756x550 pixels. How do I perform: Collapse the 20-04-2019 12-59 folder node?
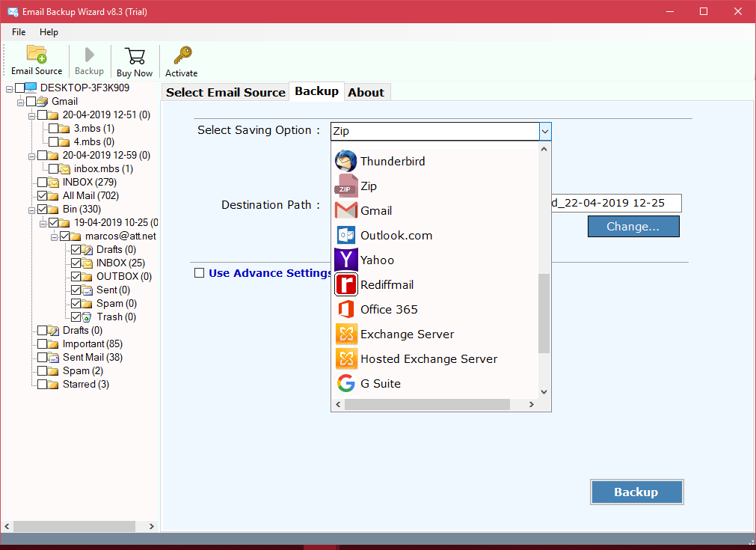point(32,157)
